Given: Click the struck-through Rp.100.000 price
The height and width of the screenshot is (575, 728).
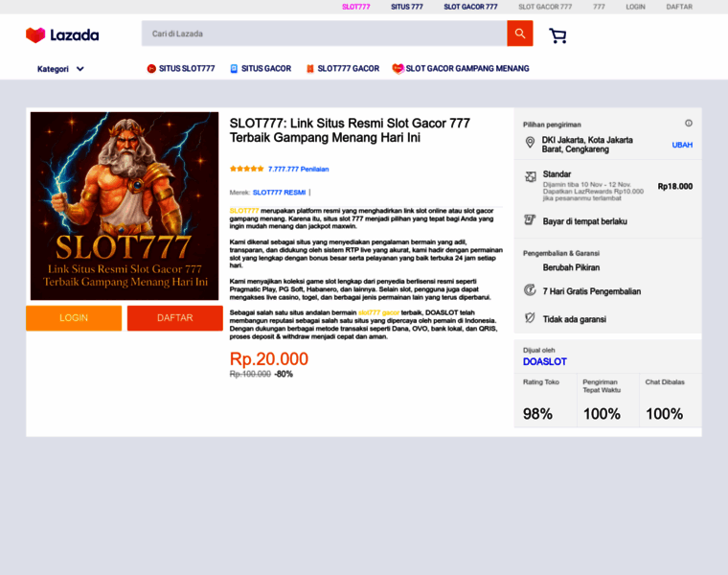Looking at the screenshot, I should point(250,375).
